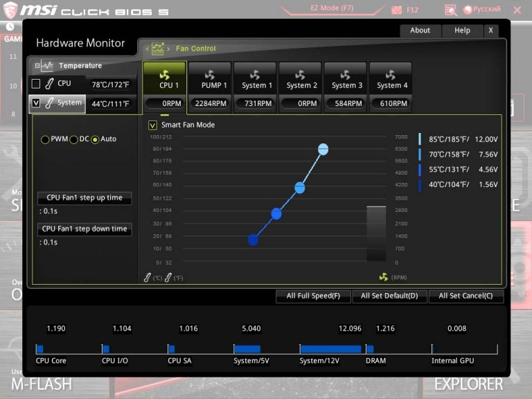Click the CPU thermometer icon
This screenshot has width=532, height=399.
click(x=49, y=83)
